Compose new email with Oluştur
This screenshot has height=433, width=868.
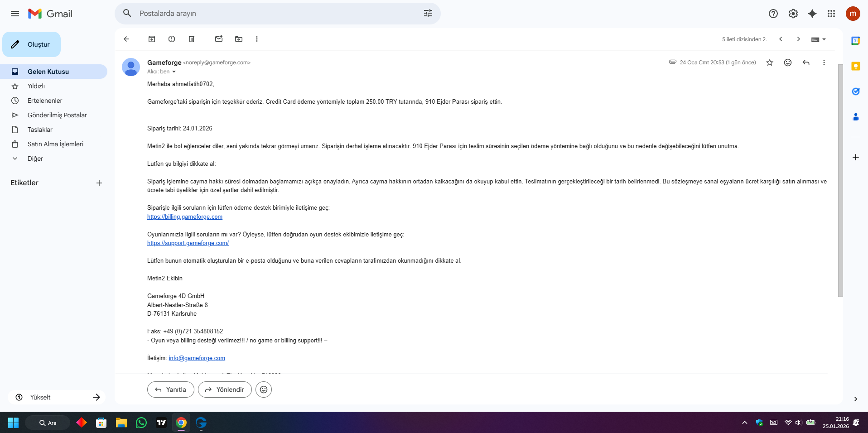point(31,44)
